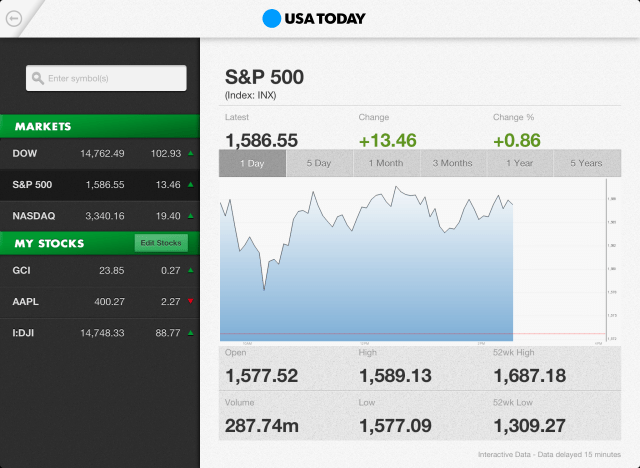This screenshot has width=640, height=468.
Task: Select the 1 Day chart tab
Action: pos(252,163)
